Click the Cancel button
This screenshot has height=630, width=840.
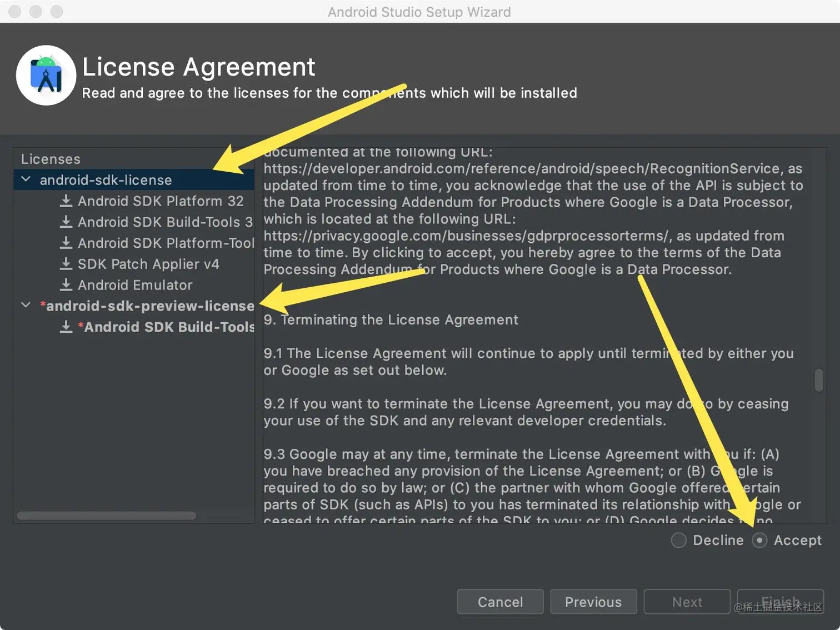pos(500,602)
